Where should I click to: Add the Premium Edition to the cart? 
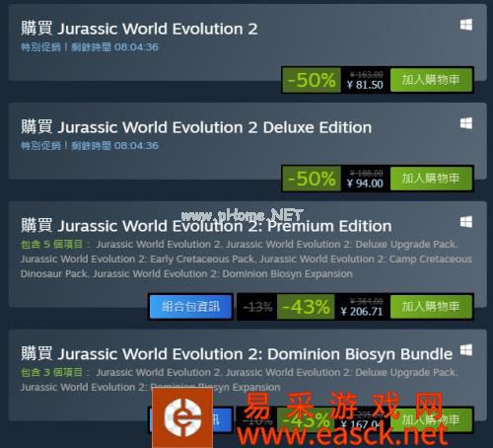tap(431, 307)
